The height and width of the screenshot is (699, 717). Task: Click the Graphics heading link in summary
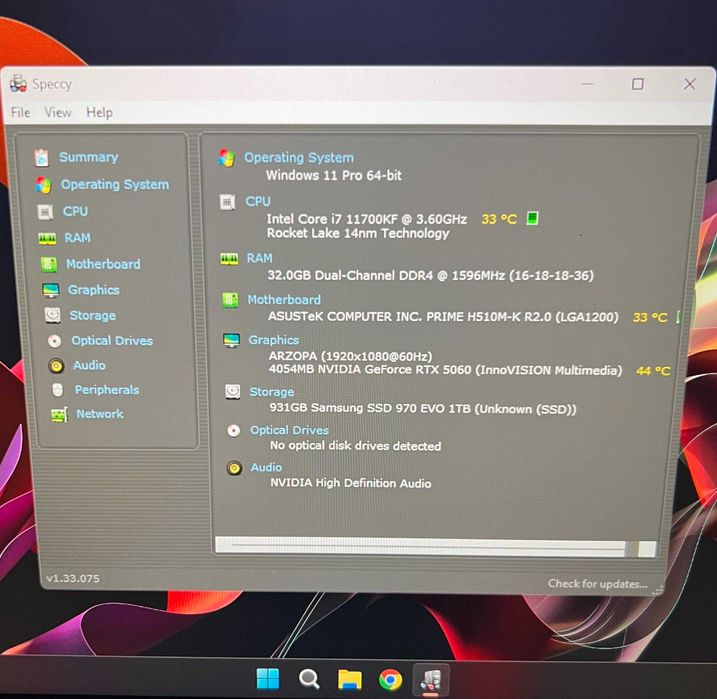click(x=273, y=340)
